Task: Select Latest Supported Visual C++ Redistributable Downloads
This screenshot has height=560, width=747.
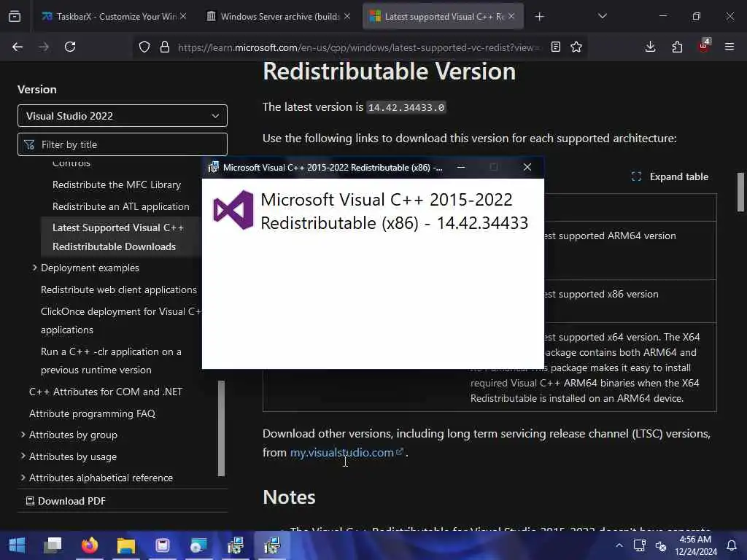Action: (118, 237)
